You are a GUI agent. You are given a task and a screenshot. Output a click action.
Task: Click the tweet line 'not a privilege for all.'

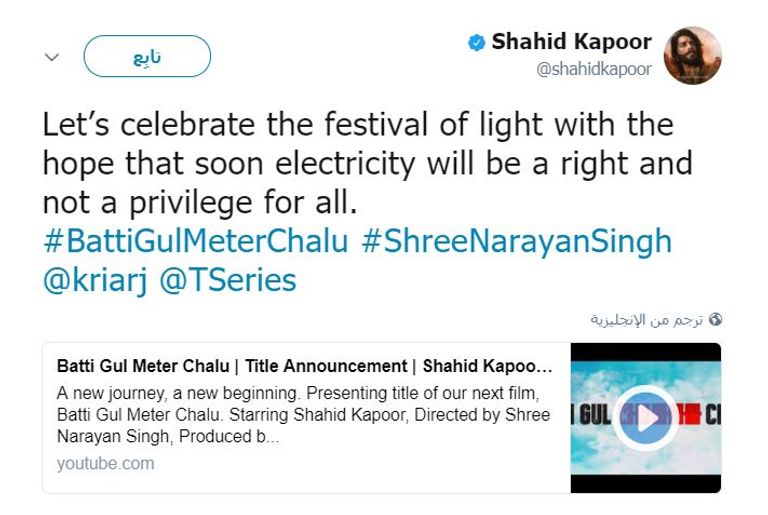[199, 202]
